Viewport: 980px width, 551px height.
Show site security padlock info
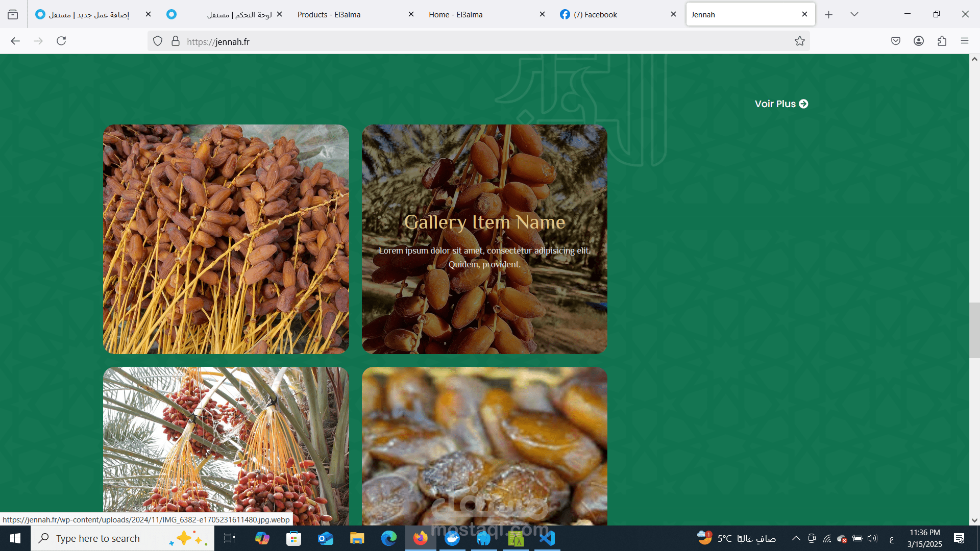tap(176, 41)
